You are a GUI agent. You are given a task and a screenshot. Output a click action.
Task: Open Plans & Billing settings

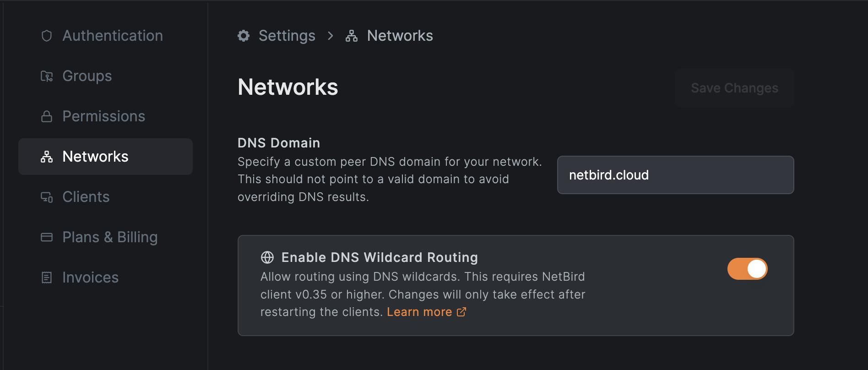click(110, 237)
